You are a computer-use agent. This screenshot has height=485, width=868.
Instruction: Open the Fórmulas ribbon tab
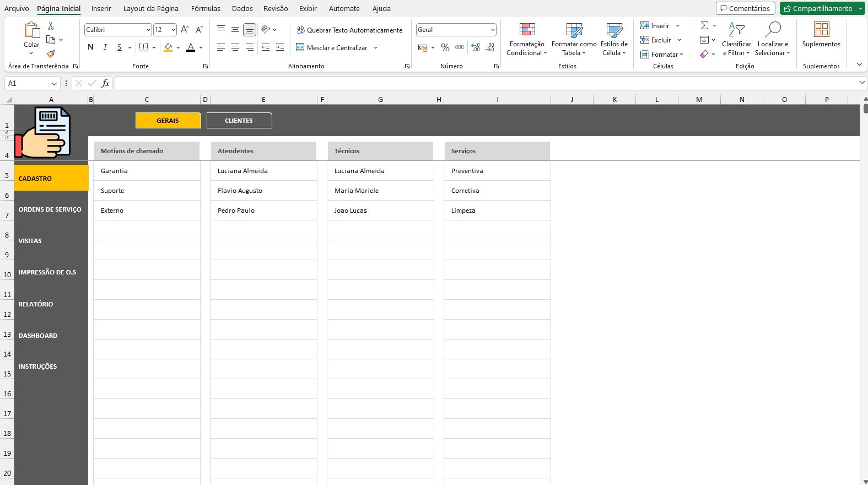pyautogui.click(x=206, y=8)
